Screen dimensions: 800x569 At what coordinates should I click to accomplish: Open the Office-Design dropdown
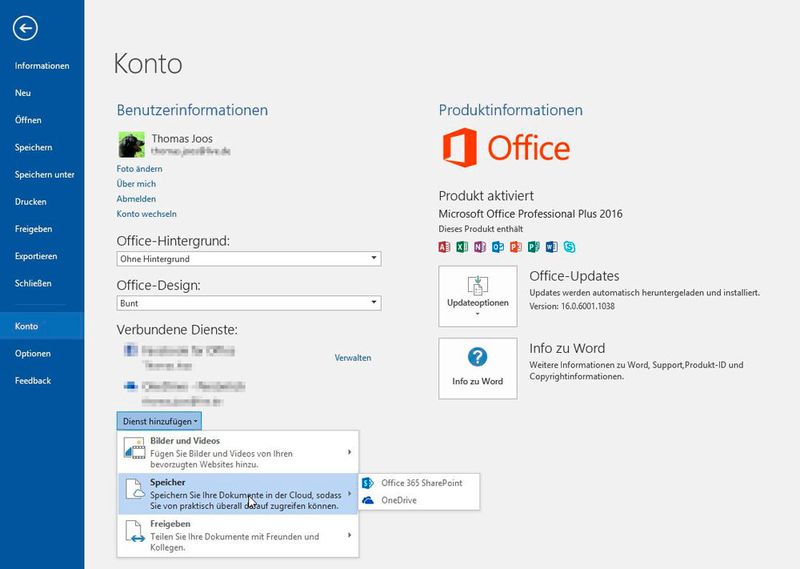click(249, 303)
